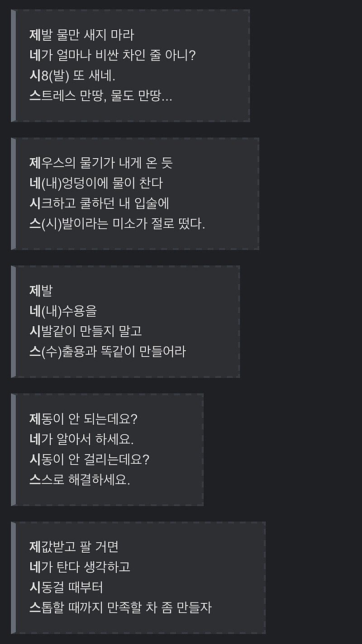Click the line '네(내)수용을'
This screenshot has height=644, width=362.
[x=63, y=311]
